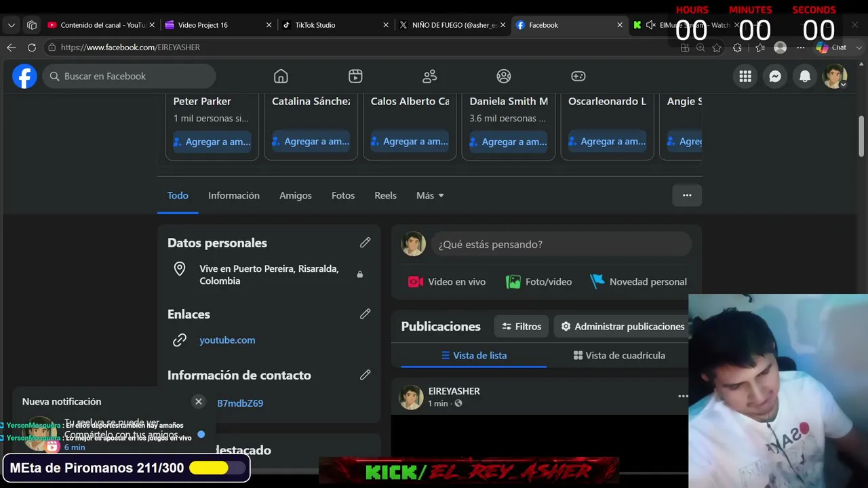Add a Foto/video to a post
This screenshot has height=488, width=868.
click(x=539, y=282)
